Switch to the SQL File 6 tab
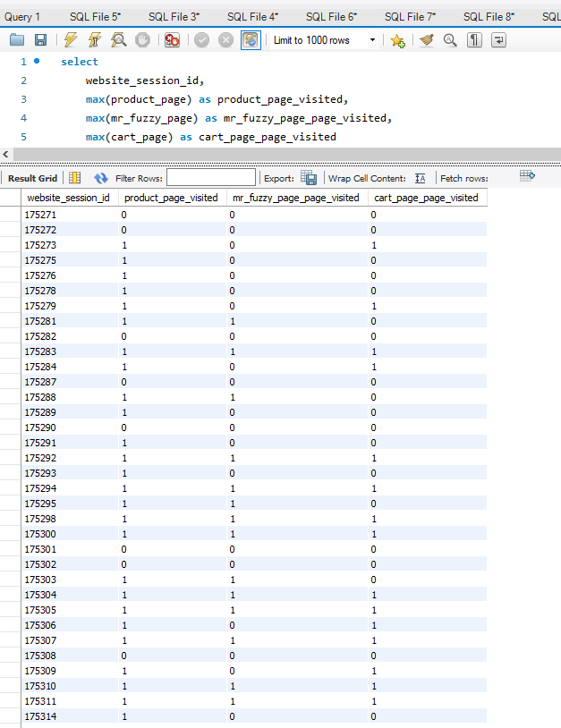561x728 pixels. tap(331, 17)
